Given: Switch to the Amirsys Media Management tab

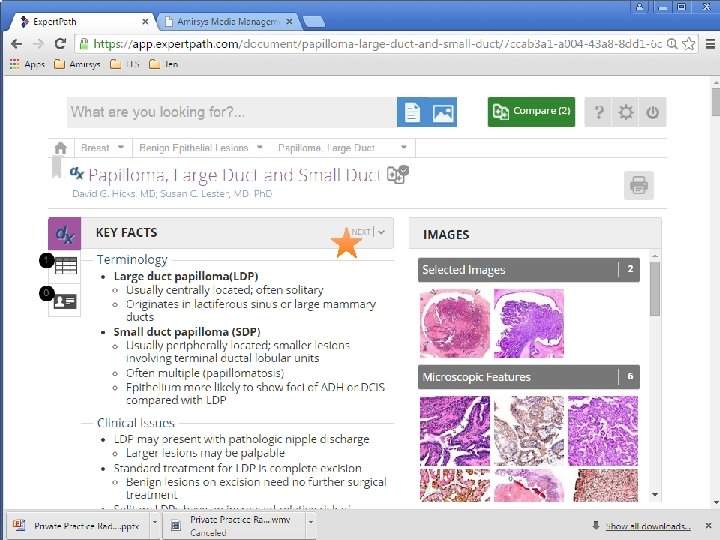Looking at the screenshot, I should click(x=227, y=22).
